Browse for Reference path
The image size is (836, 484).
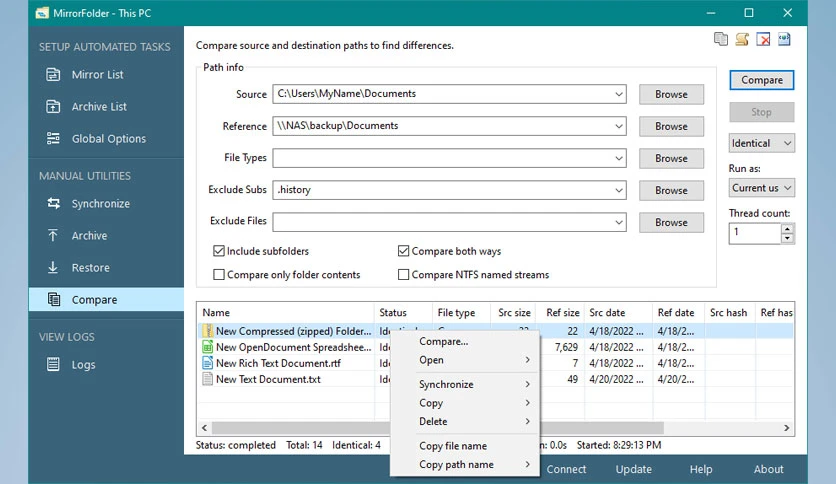671,126
